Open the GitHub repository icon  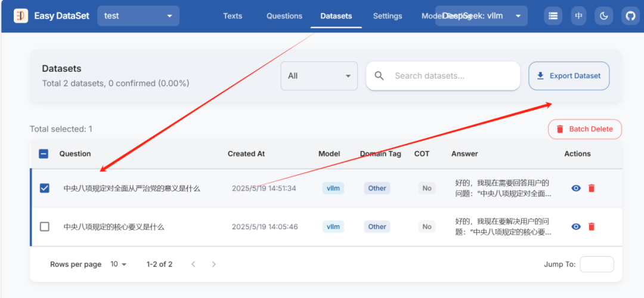click(x=630, y=16)
